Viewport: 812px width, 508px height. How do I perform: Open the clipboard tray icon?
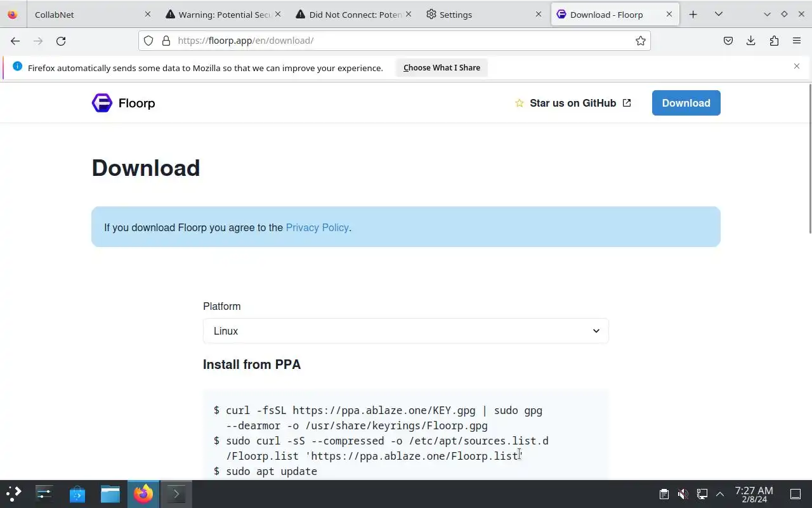tap(664, 493)
